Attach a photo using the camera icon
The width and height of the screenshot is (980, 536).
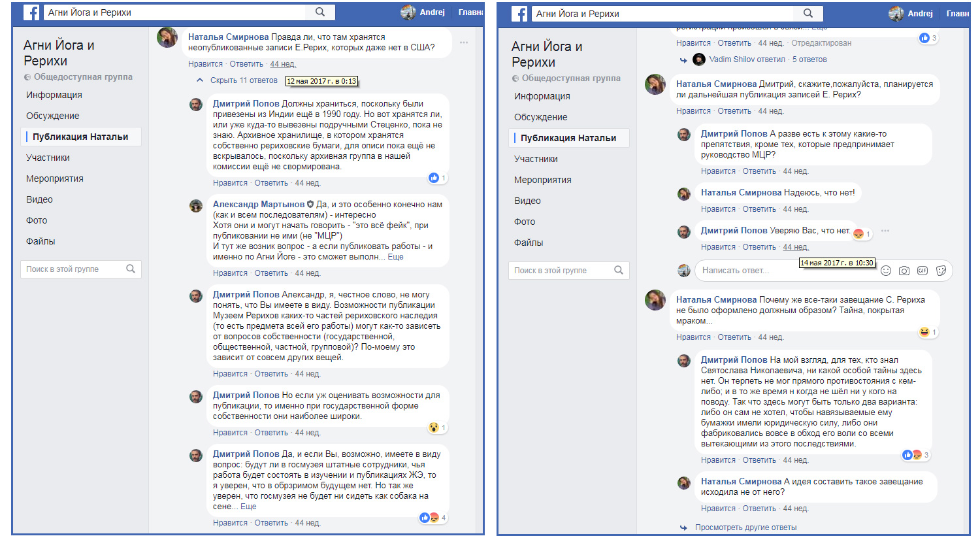[904, 271]
